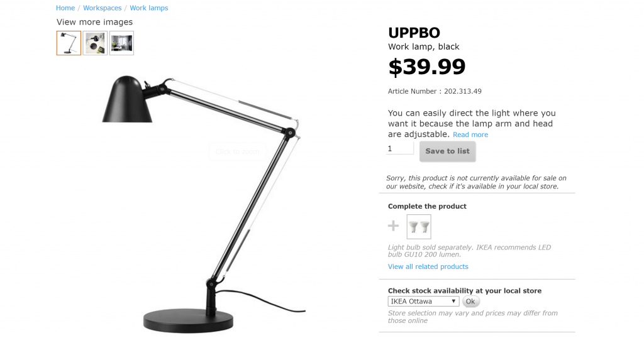Confirm store selection with Ok button
The image size is (644, 338).
[470, 302]
